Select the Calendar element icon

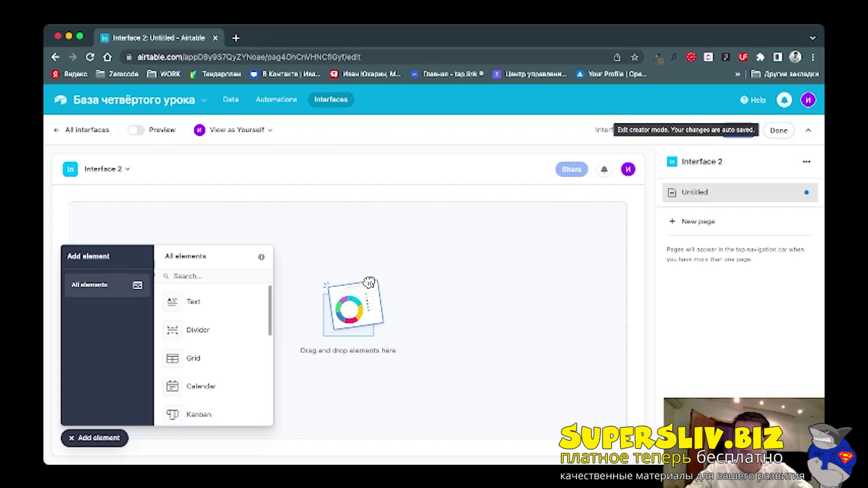click(x=172, y=386)
